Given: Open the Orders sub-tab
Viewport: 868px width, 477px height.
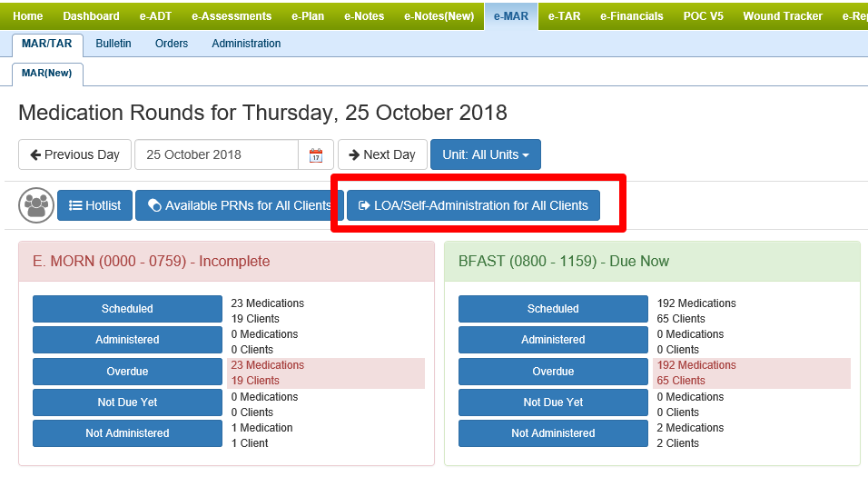Looking at the screenshot, I should [172, 44].
